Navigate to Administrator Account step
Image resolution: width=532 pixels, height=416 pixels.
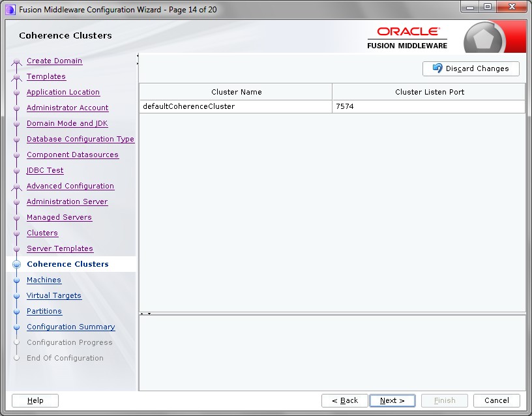pyautogui.click(x=68, y=108)
